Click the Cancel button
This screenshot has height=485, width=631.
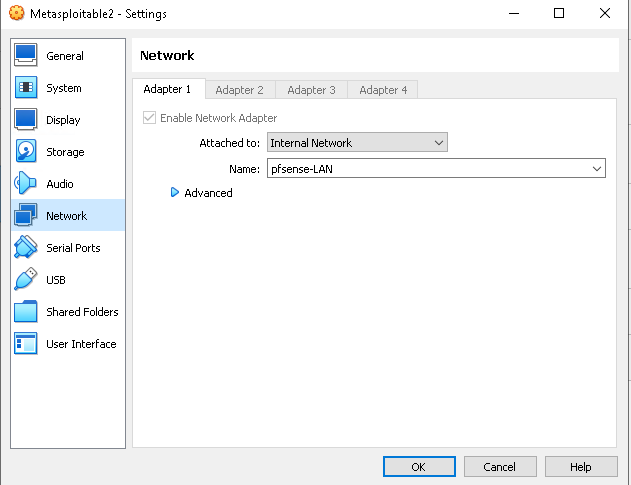(x=500, y=466)
